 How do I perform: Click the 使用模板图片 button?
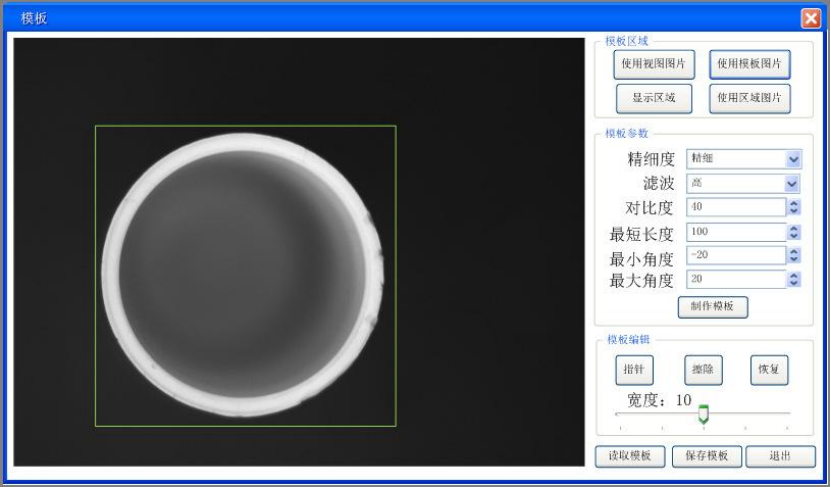tap(749, 65)
